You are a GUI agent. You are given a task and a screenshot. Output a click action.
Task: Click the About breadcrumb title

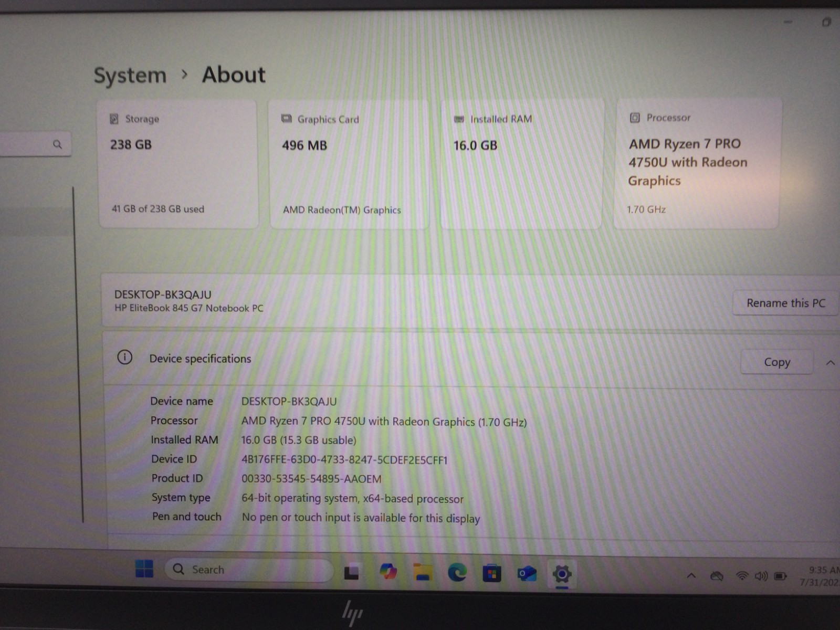coord(234,75)
